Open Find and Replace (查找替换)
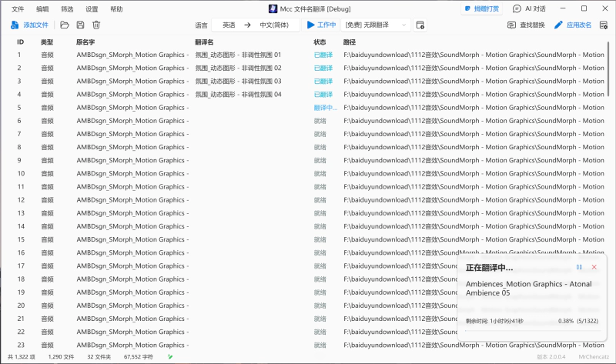 coord(526,25)
